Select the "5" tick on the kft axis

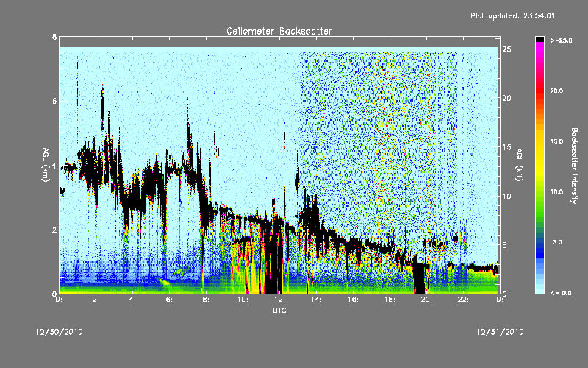click(505, 245)
